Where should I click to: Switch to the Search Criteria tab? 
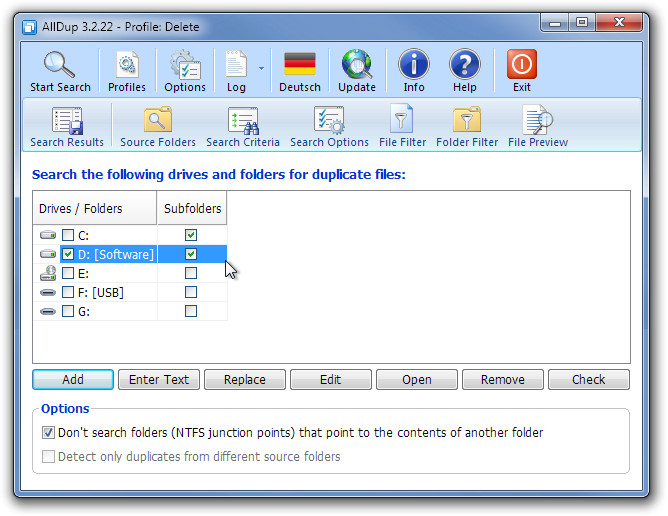click(x=243, y=127)
